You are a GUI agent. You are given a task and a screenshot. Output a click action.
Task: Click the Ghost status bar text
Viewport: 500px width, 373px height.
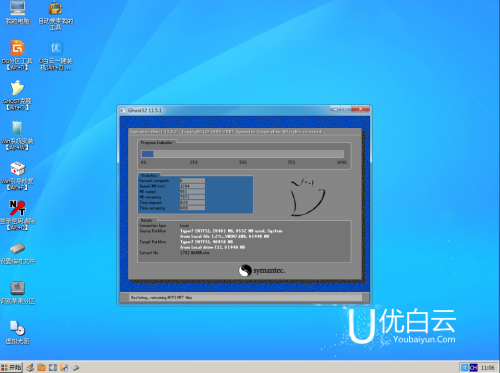[x=162, y=297]
